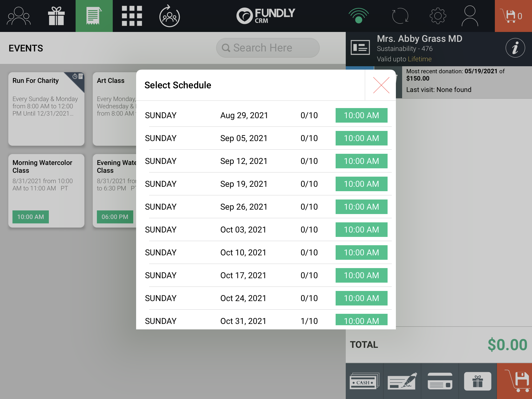
Task: Click the Select Schedule title
Action: coord(178,85)
